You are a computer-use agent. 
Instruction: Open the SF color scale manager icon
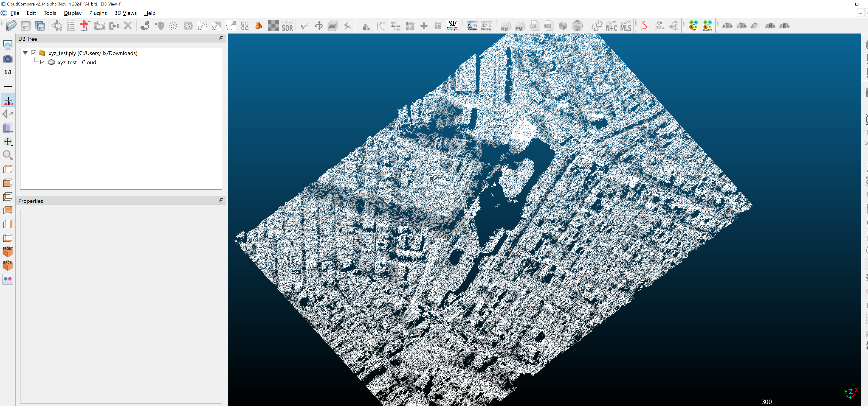452,25
